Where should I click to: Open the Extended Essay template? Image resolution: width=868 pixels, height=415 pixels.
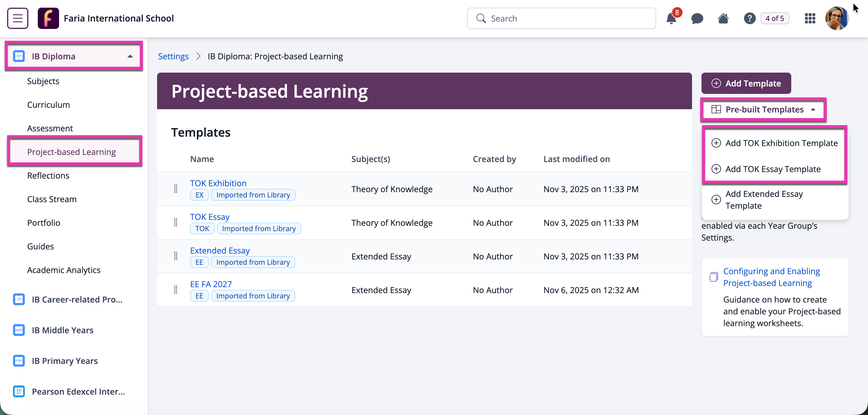click(x=220, y=251)
